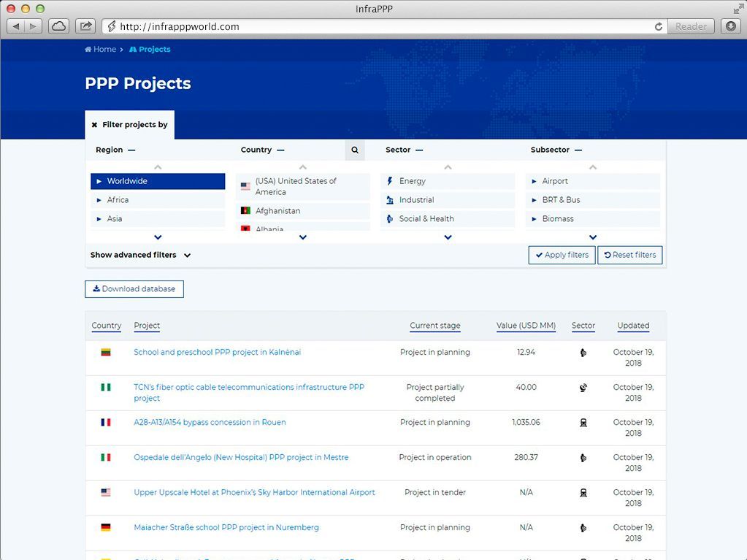Reload the page with refresh icon
This screenshot has width=747, height=560.
659,26
